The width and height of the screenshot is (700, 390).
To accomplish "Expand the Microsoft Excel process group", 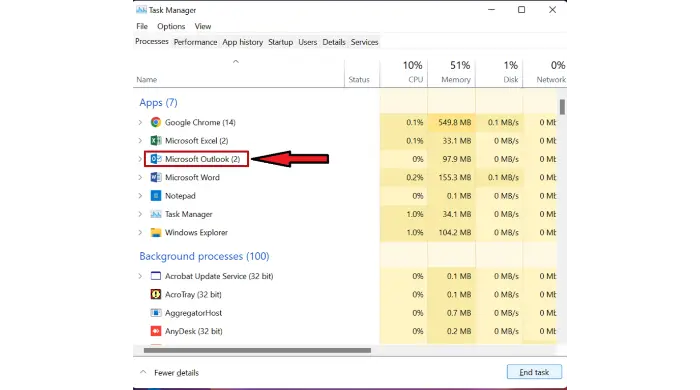I will (x=140, y=141).
